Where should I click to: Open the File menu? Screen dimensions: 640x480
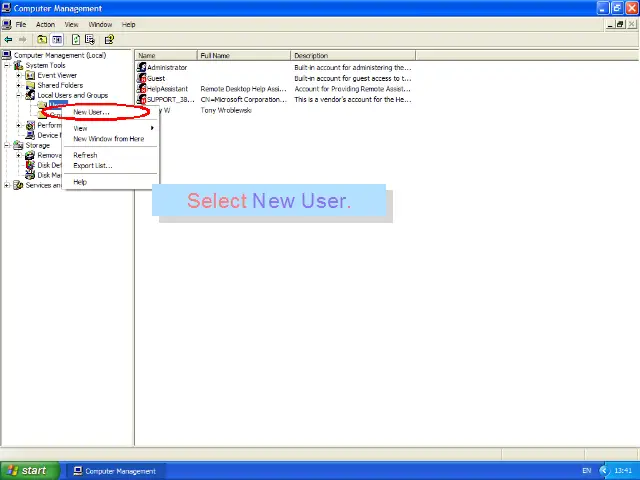21,24
